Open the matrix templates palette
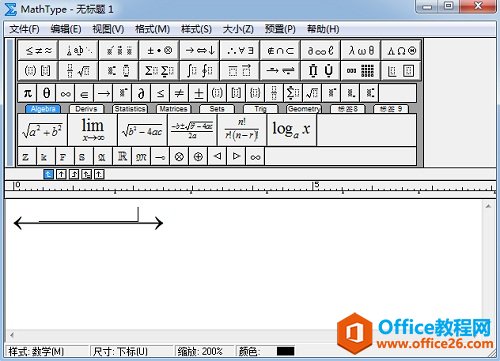 click(x=361, y=70)
